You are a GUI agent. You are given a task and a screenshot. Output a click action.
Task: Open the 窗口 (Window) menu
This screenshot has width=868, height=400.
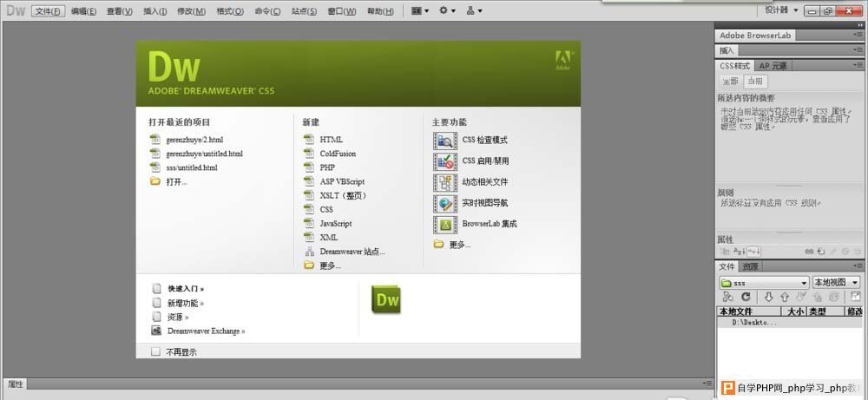(x=341, y=10)
